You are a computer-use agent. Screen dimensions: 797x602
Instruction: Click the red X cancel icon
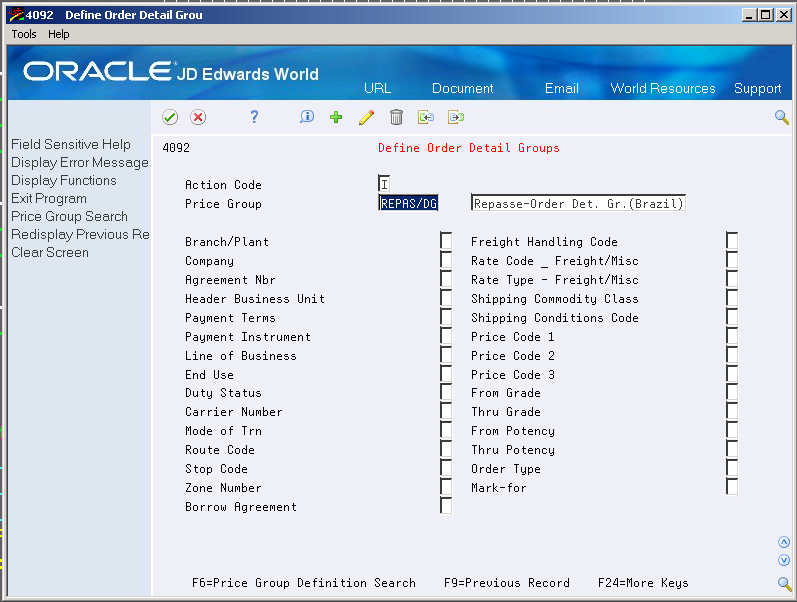pos(198,117)
